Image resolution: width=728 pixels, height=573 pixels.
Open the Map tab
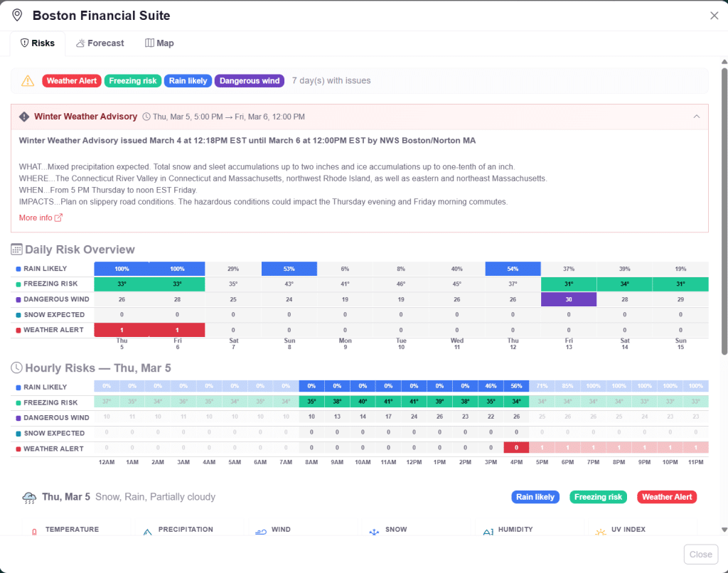tap(159, 43)
